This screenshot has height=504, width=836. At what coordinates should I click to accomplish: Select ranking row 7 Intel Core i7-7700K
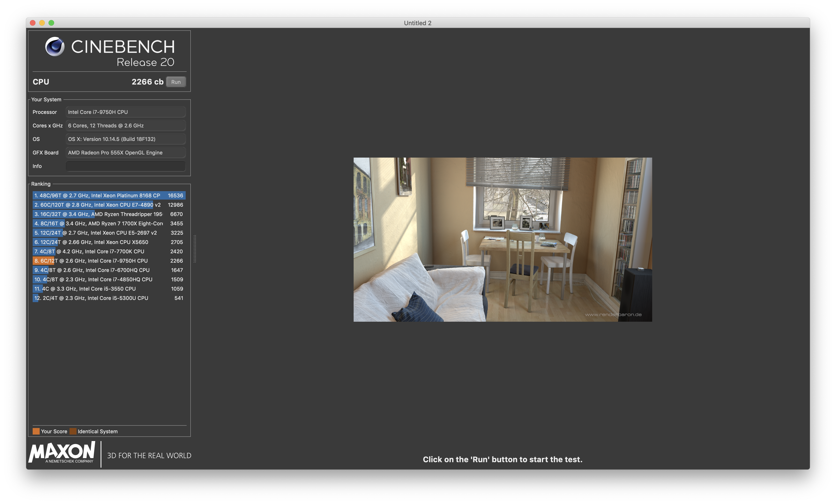click(109, 252)
